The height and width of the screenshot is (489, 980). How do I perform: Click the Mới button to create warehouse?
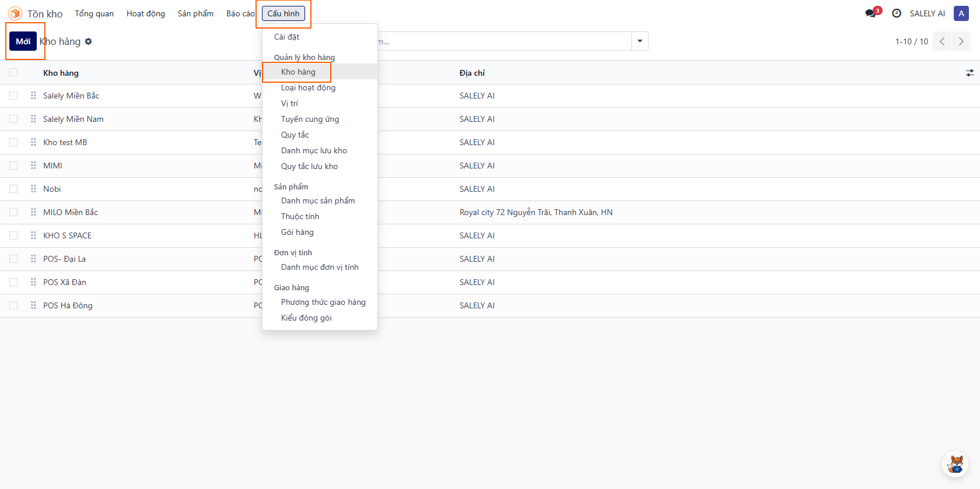[x=23, y=41]
